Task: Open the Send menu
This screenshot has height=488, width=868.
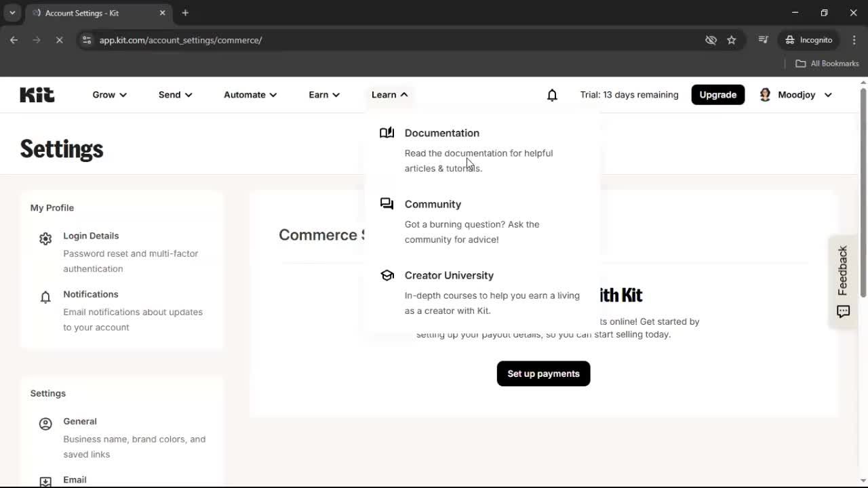Action: [174, 95]
